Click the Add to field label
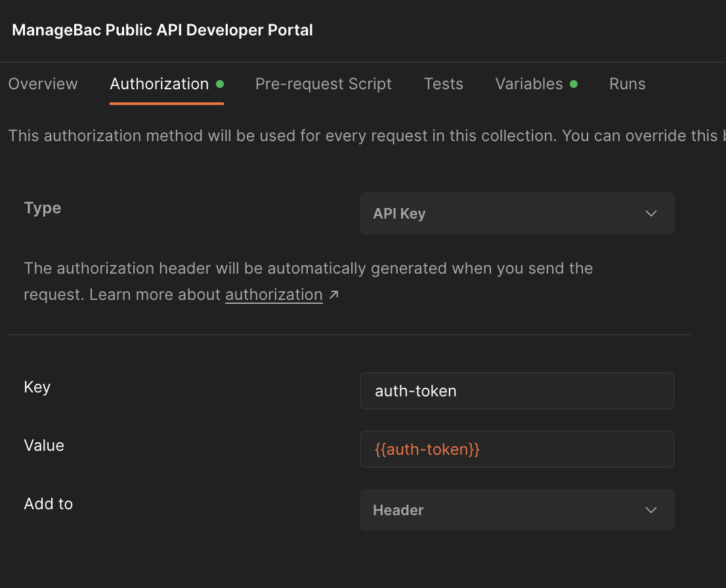Screen dimensions: 726x588 pos(49,504)
